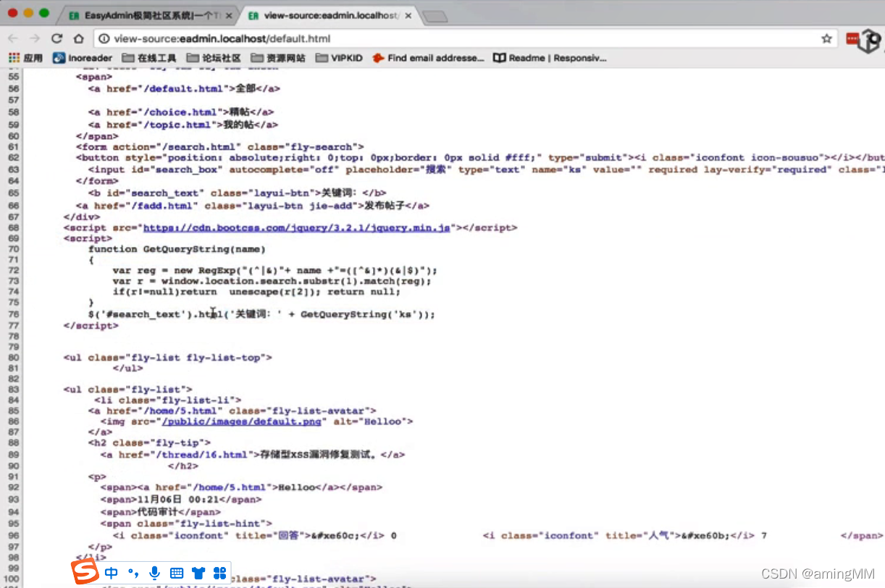
Task: Open the Find email addresses bookmark
Action: click(427, 58)
